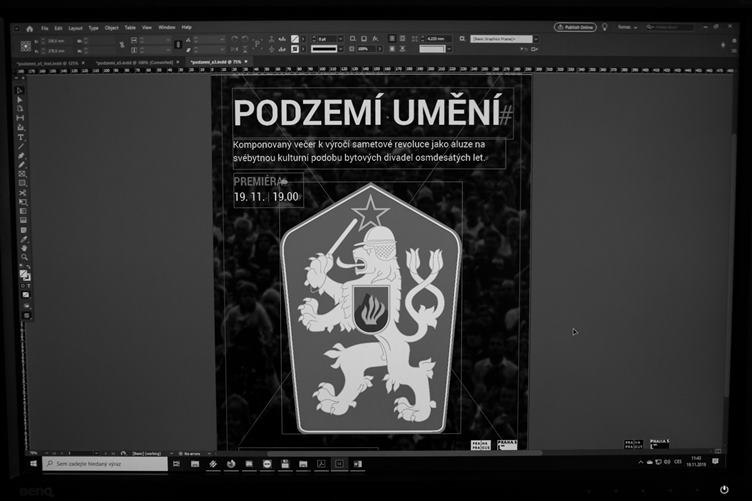Screen dimensions: 752x501
Task: Click the Windows Start button
Action: click(x=34, y=464)
